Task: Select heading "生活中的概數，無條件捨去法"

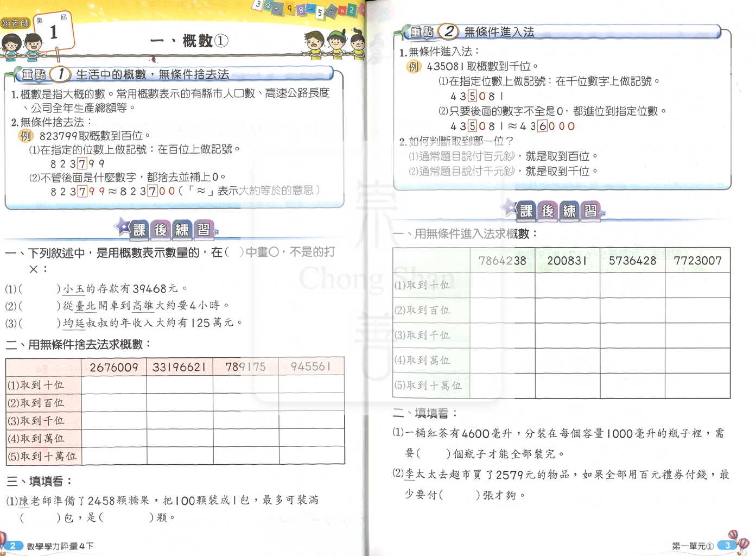Action: click(153, 74)
